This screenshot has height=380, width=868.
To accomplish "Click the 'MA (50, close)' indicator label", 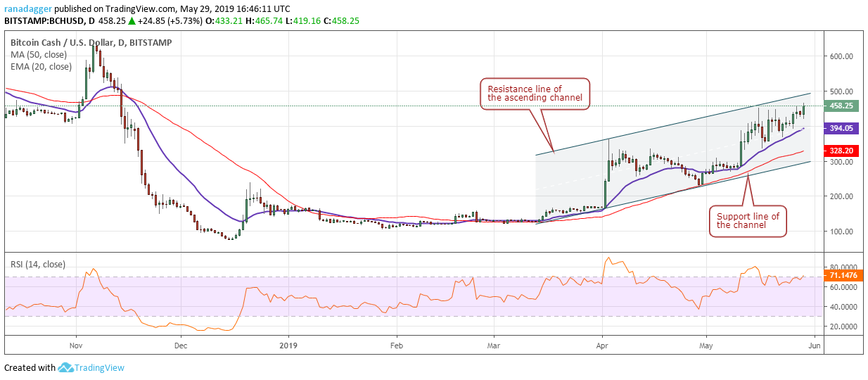I will coord(40,55).
